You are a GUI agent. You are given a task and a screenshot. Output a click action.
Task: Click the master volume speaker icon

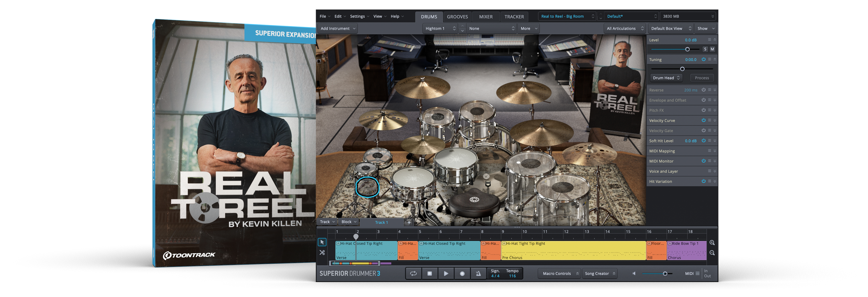[x=634, y=274]
